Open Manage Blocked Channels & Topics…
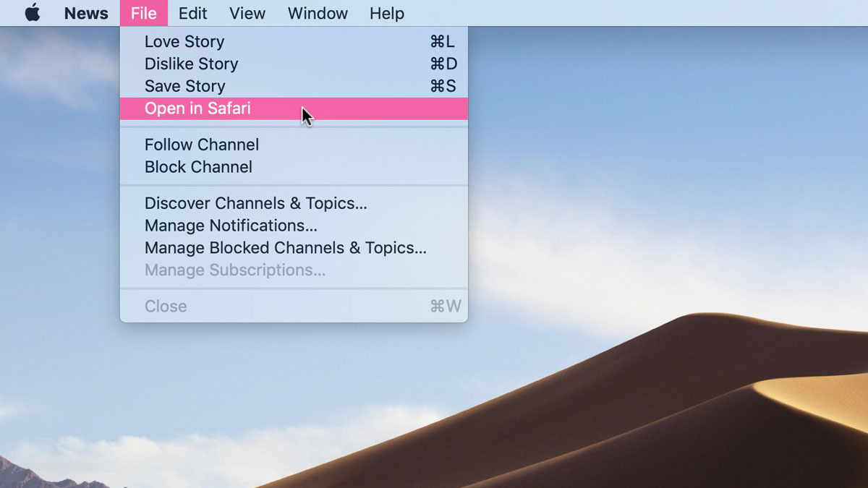This screenshot has height=488, width=868. (x=294, y=248)
